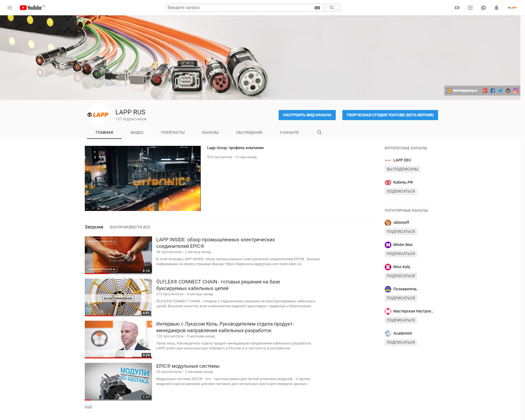Subscribe to Miss Katy channel

pyautogui.click(x=401, y=276)
